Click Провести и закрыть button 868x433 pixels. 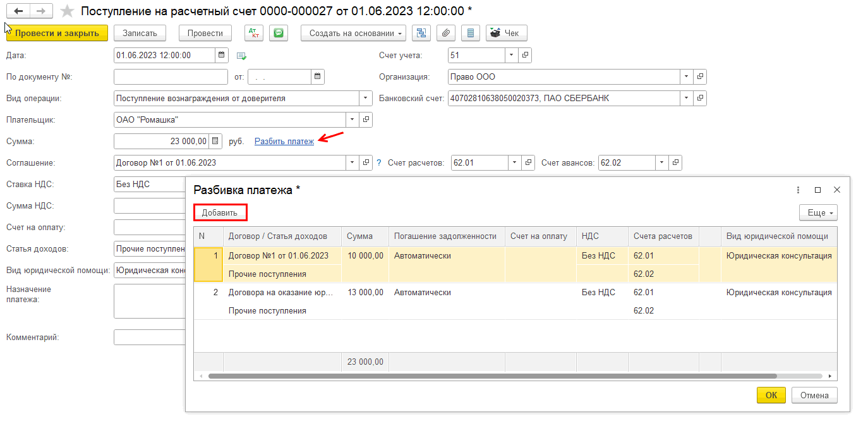click(x=57, y=34)
